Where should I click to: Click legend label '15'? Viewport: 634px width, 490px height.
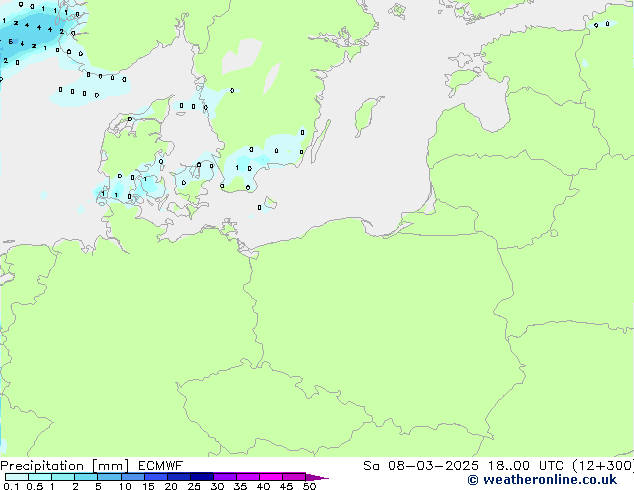tap(148, 486)
